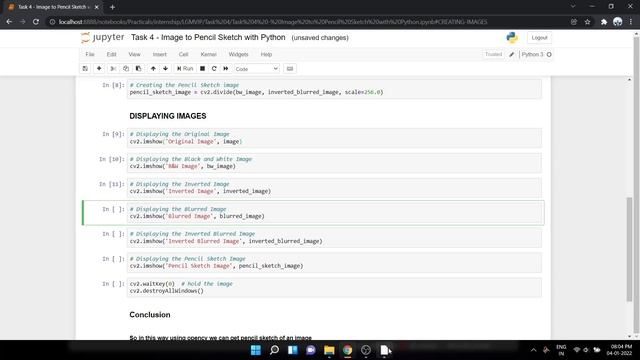Open the tab search dropdown chevron
The image size is (640, 360).
point(573,7)
